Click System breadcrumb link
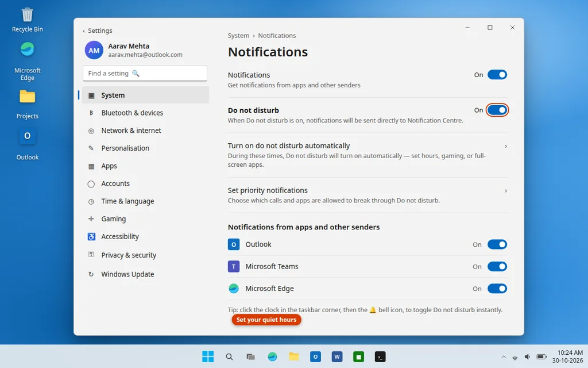The image size is (588, 368). (238, 36)
